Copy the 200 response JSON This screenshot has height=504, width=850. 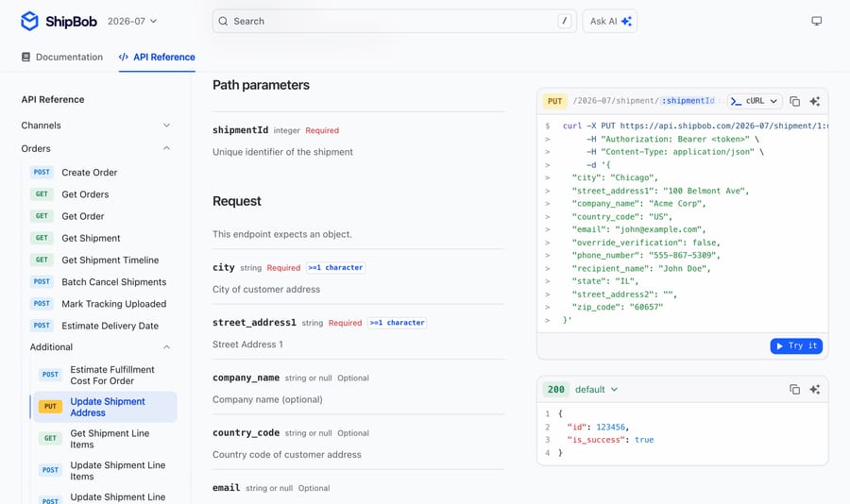click(x=794, y=389)
